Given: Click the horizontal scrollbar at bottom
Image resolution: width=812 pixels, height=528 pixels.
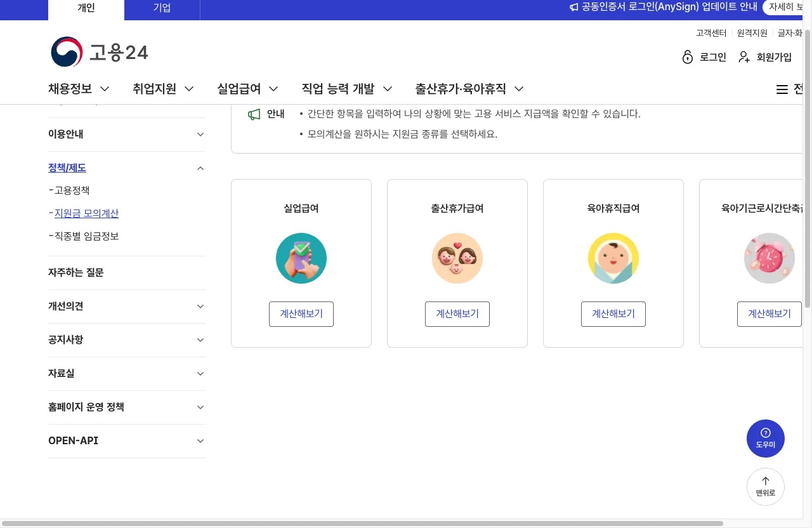Looking at the screenshot, I should coord(362,524).
